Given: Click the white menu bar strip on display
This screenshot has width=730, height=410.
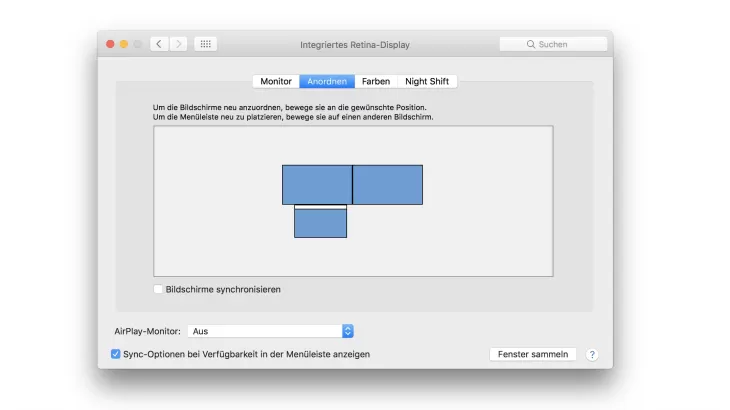Looking at the screenshot, I should click(x=320, y=207).
